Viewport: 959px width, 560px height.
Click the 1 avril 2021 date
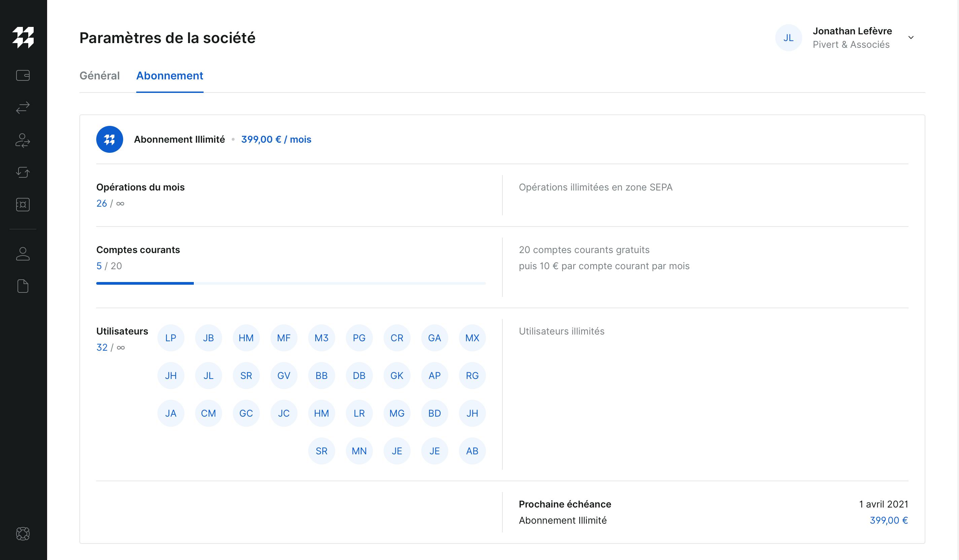(884, 504)
